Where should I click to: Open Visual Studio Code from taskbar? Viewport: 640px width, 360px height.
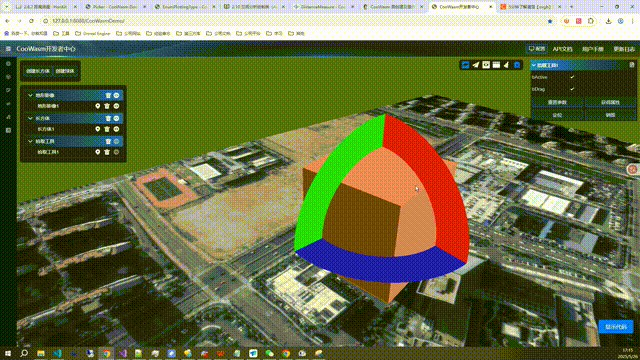click(57, 353)
